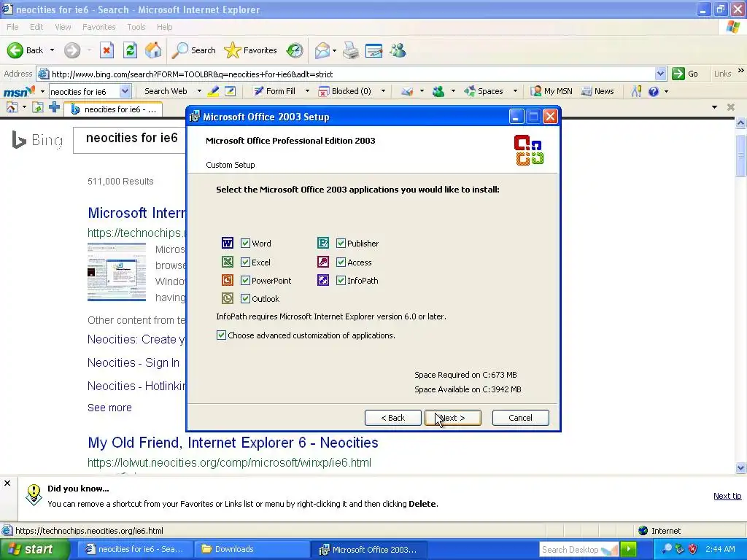Click the Word application icon in Setup
Screen dimensions: 747x560
(228, 244)
